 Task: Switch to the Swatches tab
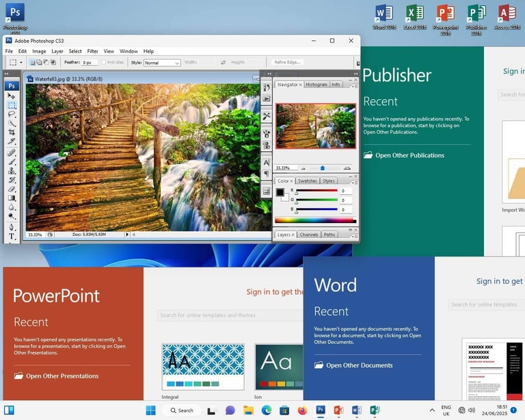pyautogui.click(x=308, y=181)
